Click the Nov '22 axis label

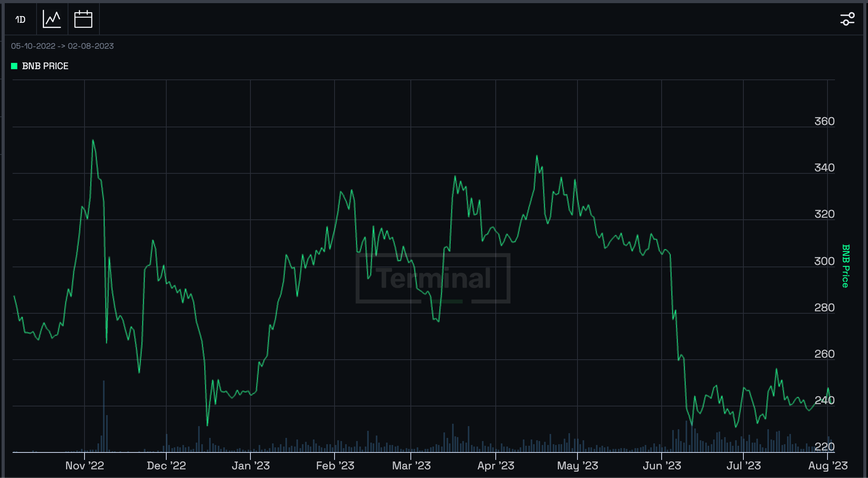[85, 466]
